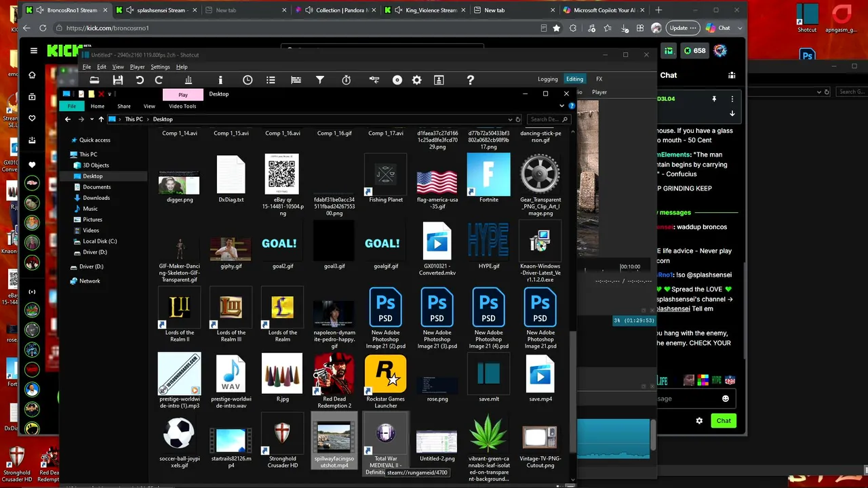This screenshot has height=488, width=868.
Task: Click the Save icon in Shotcut toolbar
Action: [118, 80]
